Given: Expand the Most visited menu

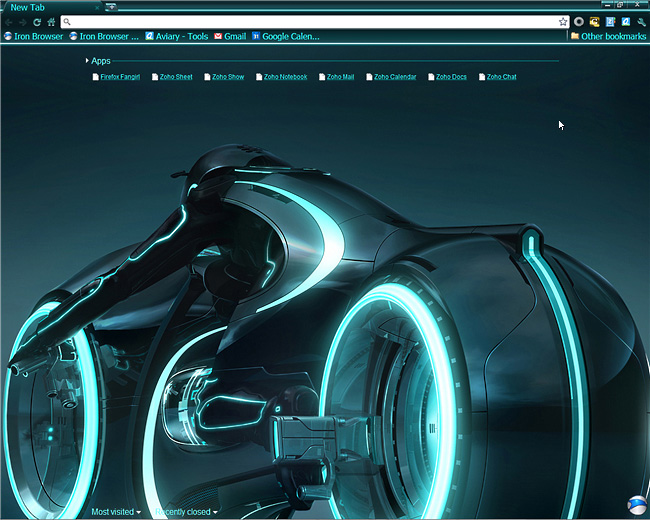Looking at the screenshot, I should 116,512.
